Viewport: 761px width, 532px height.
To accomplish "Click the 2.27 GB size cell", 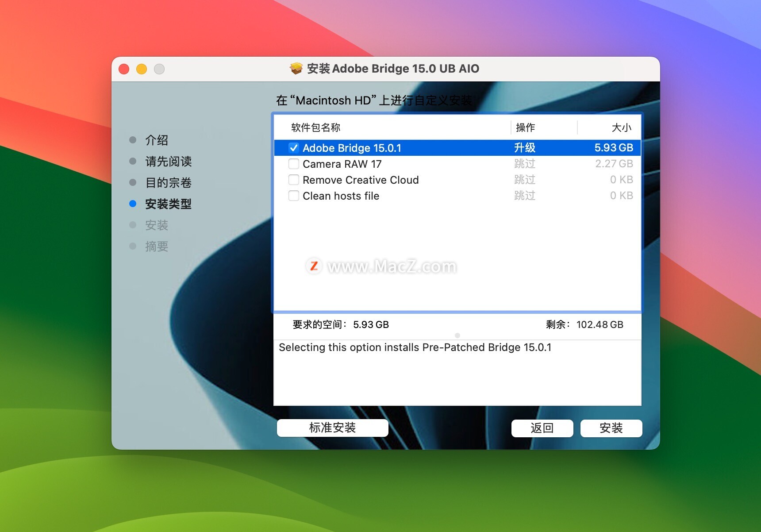I will click(x=614, y=164).
